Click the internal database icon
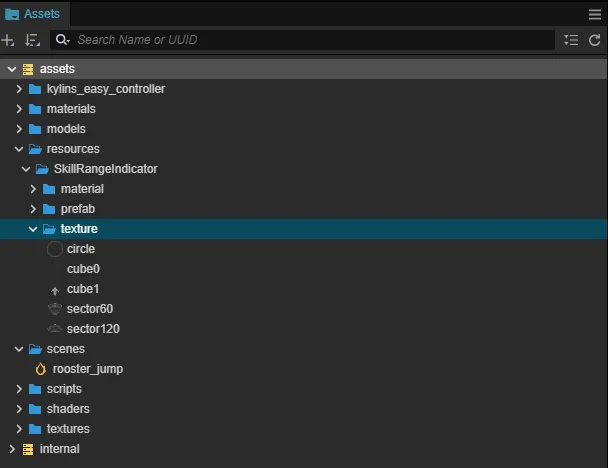608x468 pixels. pos(28,449)
